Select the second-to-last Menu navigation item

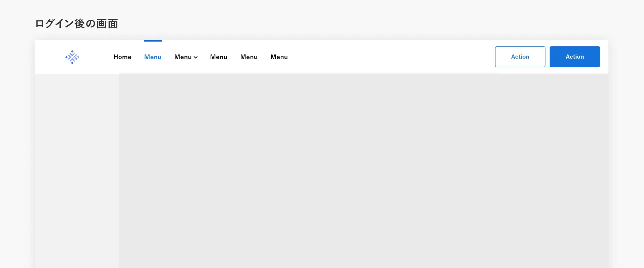pyautogui.click(x=249, y=57)
